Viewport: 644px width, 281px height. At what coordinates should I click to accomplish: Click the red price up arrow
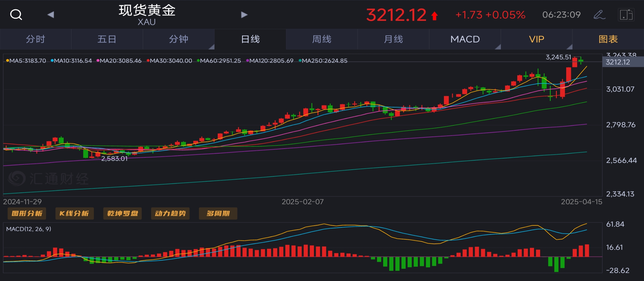point(435,16)
